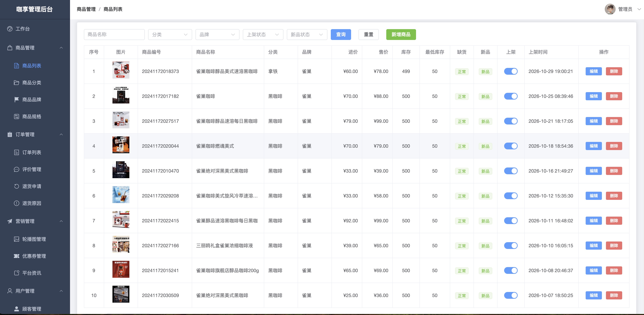644x315 pixels.
Task: Collapse the 商品管理 menu chevron
Action: pos(61,48)
